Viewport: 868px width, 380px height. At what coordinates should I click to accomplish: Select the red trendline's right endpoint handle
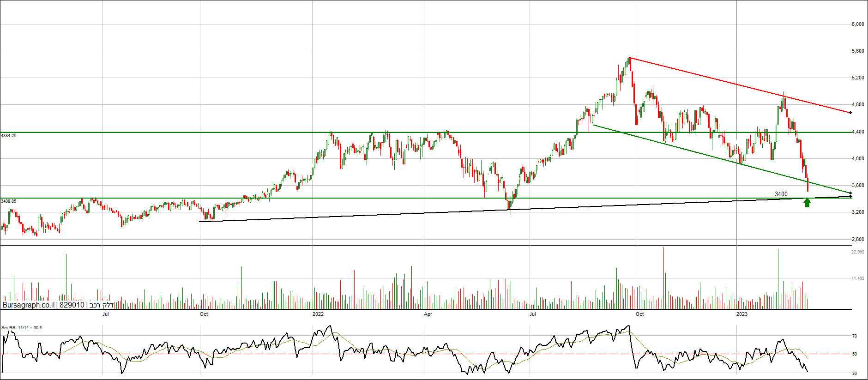coord(850,113)
